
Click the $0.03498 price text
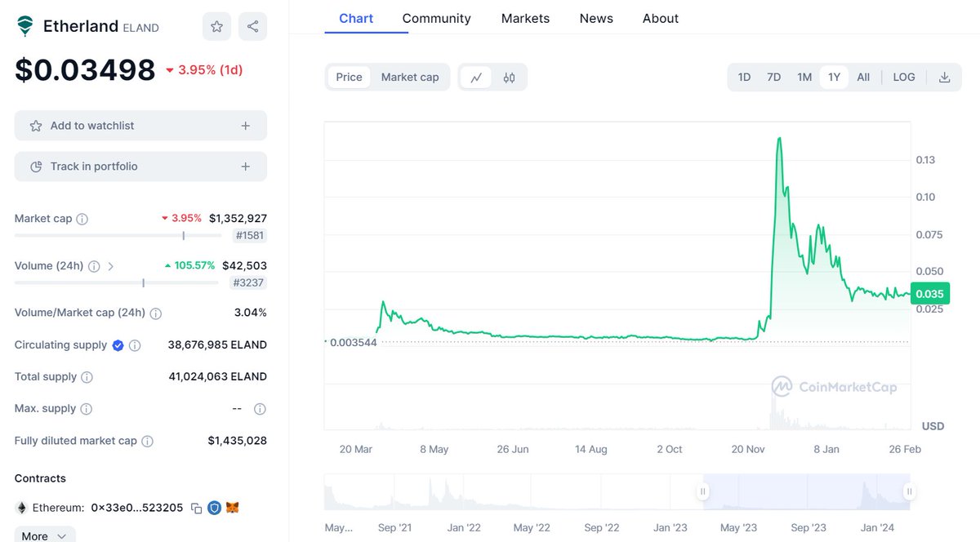85,70
